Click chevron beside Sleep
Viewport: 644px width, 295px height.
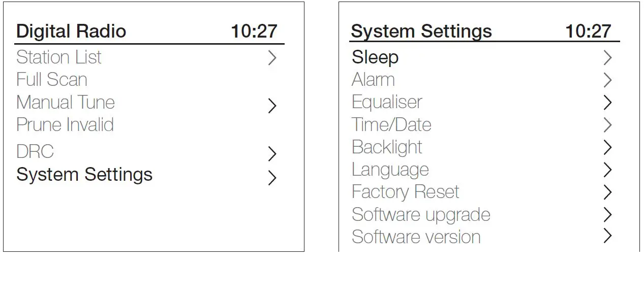607,58
